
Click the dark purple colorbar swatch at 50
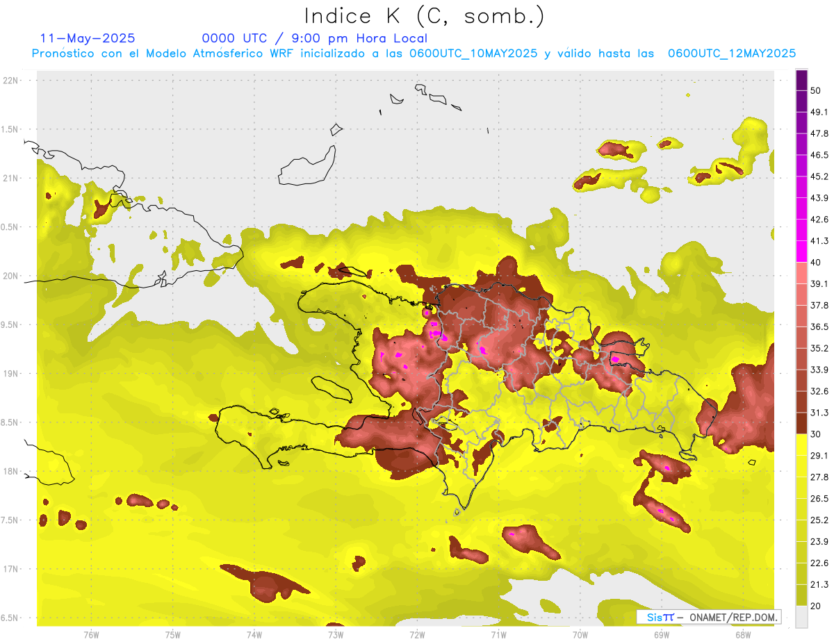[802, 81]
